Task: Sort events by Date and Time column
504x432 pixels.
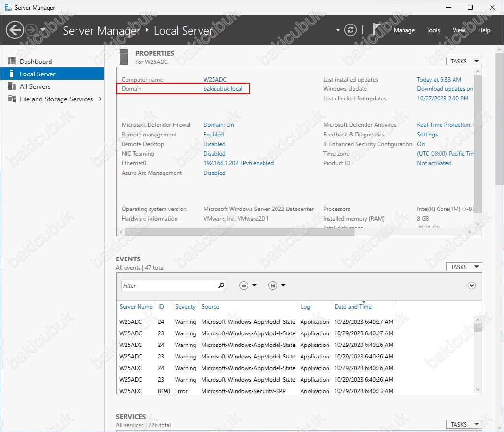Action: pos(353,307)
